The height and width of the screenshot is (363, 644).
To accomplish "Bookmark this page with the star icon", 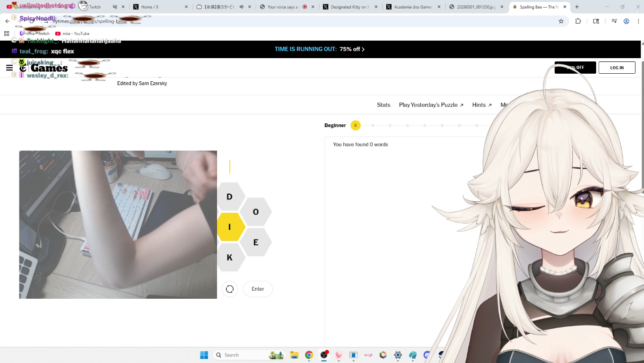I will 561,21.
